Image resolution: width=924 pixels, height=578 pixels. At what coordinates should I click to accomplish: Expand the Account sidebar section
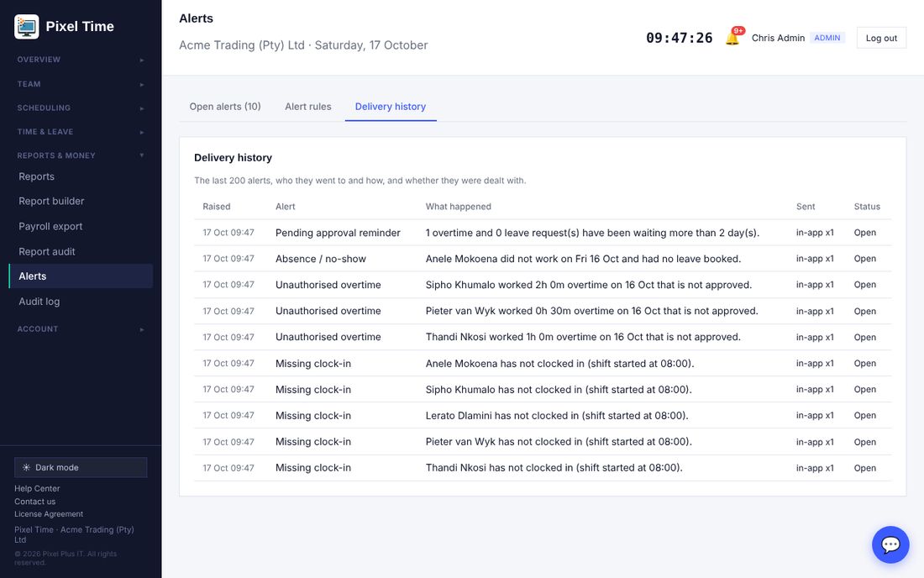coord(81,328)
